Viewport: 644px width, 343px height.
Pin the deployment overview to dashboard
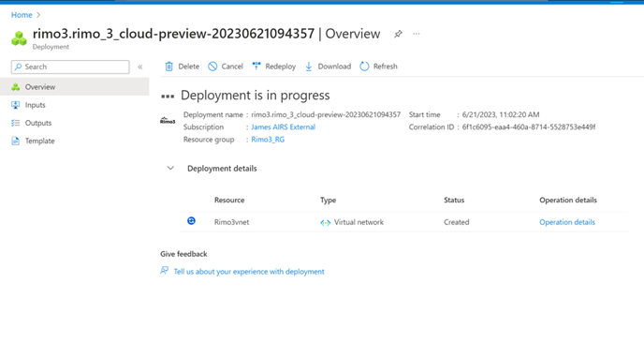(x=398, y=34)
